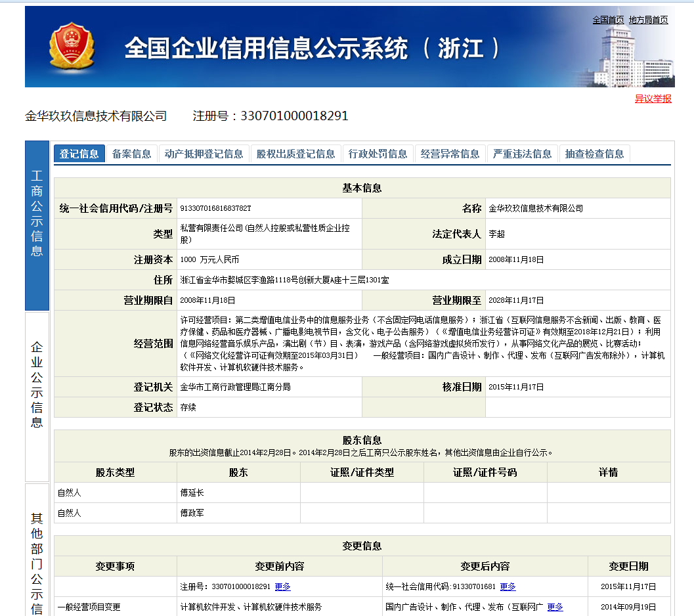Click the 法定代表人 label
Image resolution: width=694 pixels, height=616 pixels.
(x=457, y=234)
